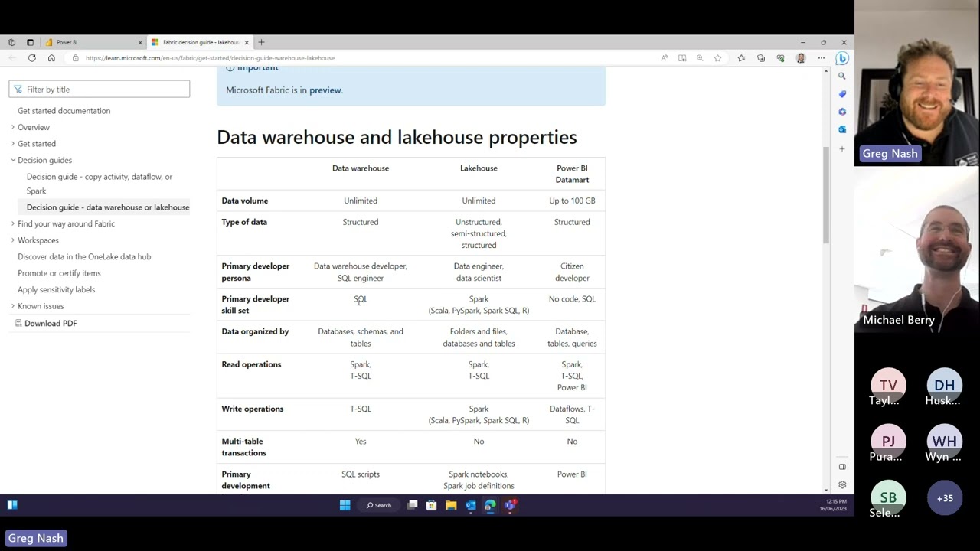Open sidebar settings gear
Image resolution: width=980 pixels, height=551 pixels.
842,484
